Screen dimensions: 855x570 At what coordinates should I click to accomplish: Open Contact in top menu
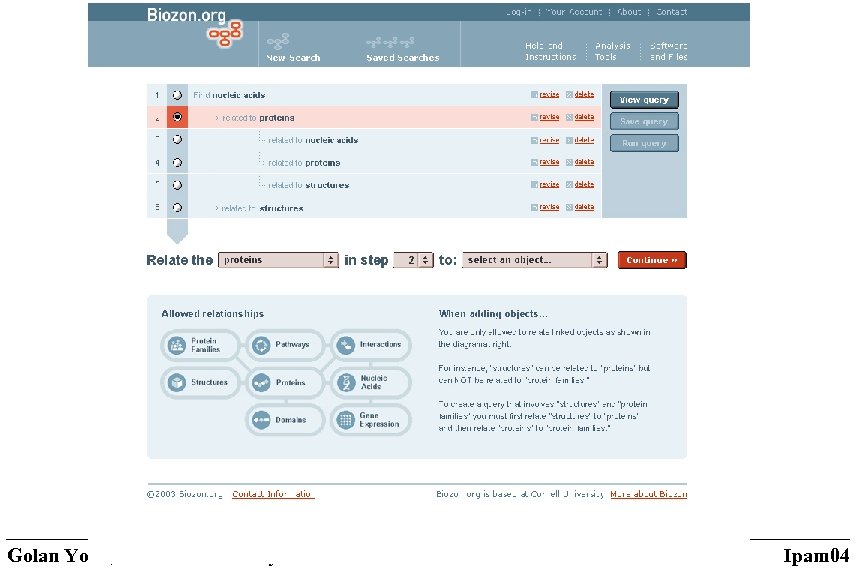(x=671, y=11)
